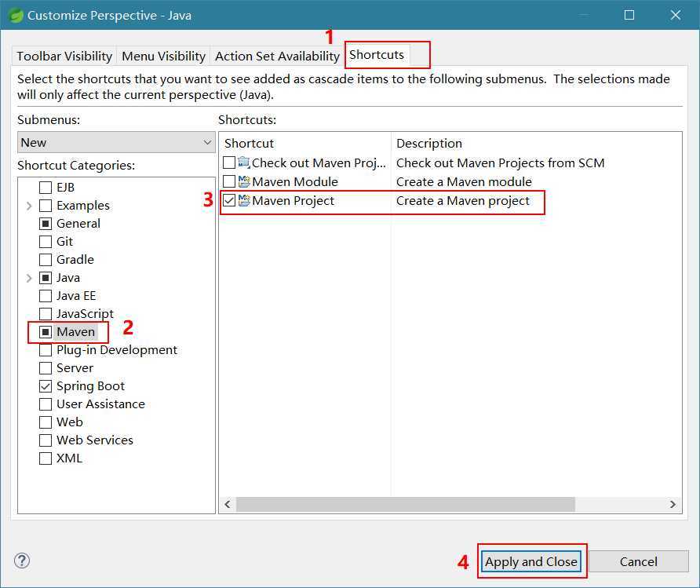Image resolution: width=700 pixels, height=588 pixels.
Task: Check the Java EE category checkbox
Action: click(46, 295)
